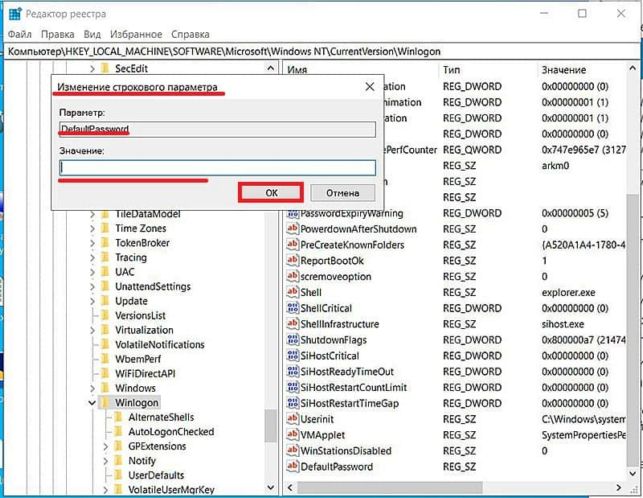The image size is (643, 498).
Task: Click the VMApplet string icon
Action: tap(292, 435)
